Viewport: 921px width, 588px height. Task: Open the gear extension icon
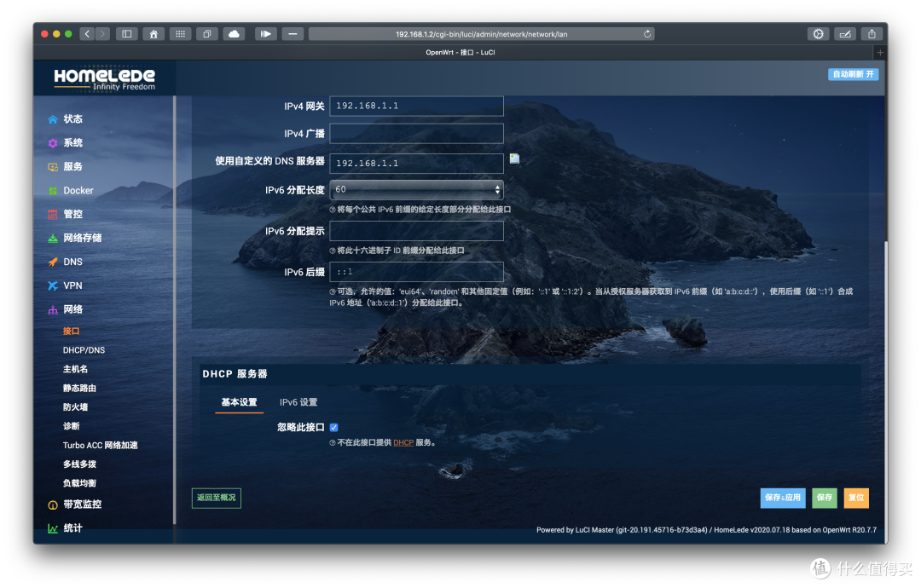[x=818, y=34]
